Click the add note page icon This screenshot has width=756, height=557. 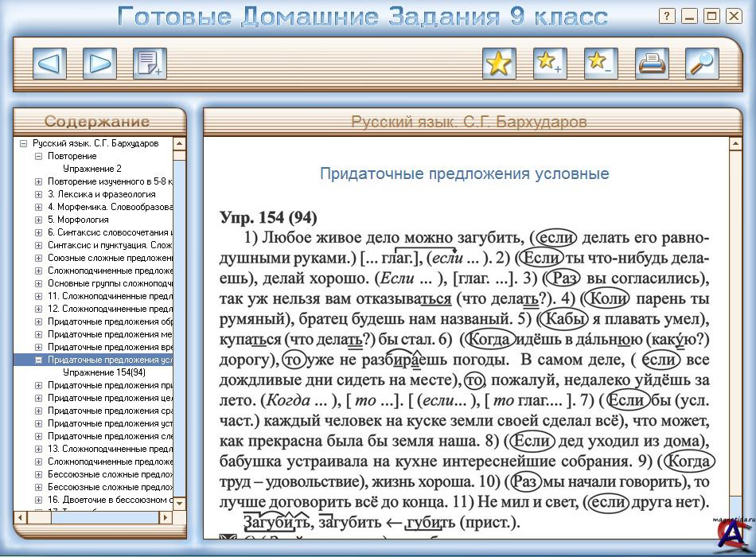pyautogui.click(x=150, y=64)
